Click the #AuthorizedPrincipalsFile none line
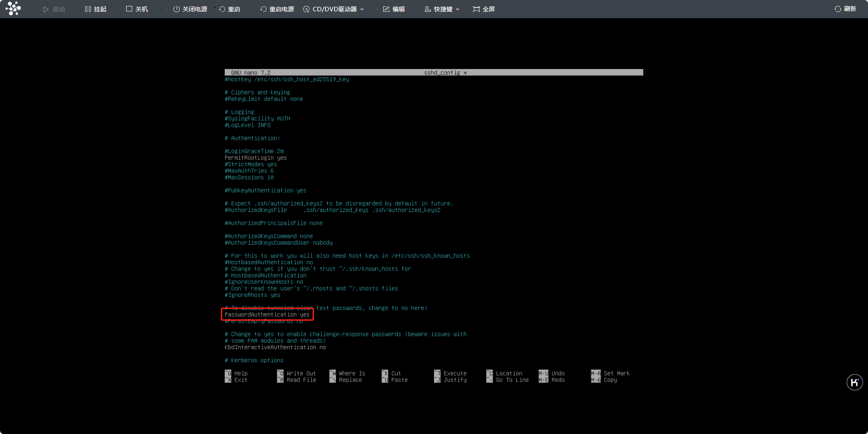Image resolution: width=868 pixels, height=434 pixels. pyautogui.click(x=274, y=223)
